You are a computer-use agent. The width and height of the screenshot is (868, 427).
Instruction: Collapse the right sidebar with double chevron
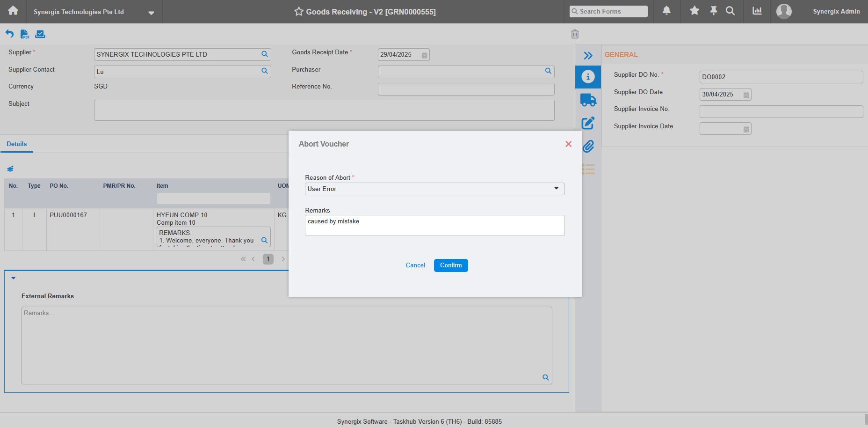point(588,55)
